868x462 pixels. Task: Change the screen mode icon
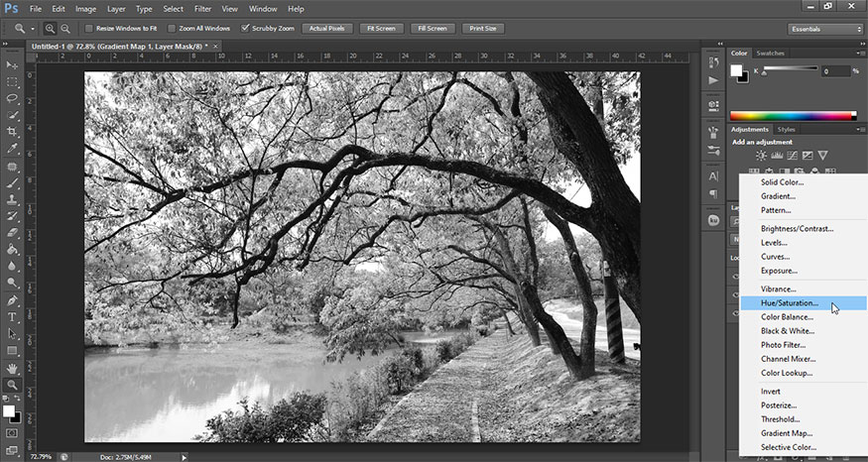[12, 450]
